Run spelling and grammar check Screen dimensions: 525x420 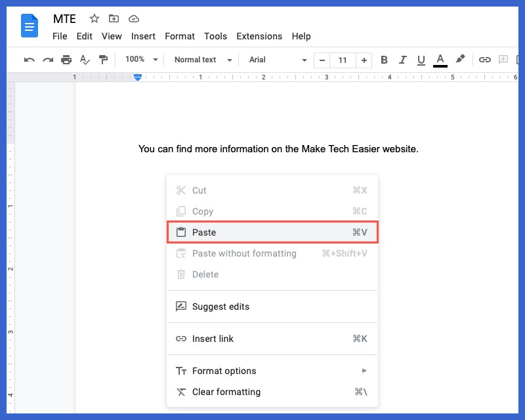(85, 60)
